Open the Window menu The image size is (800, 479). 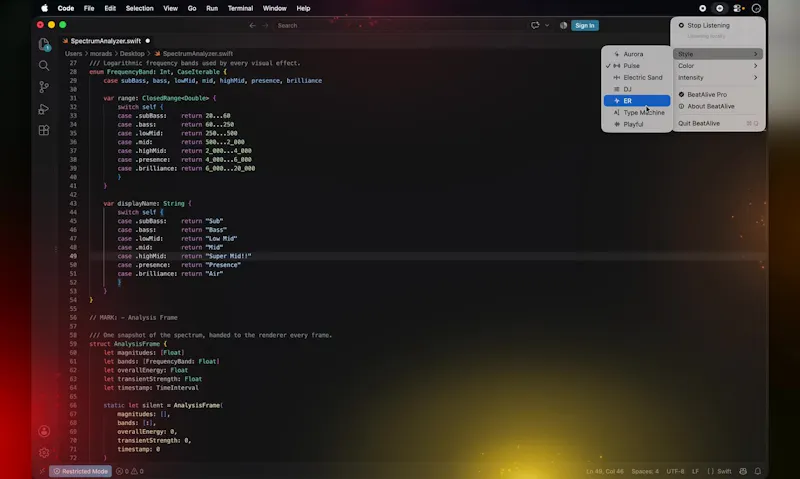(x=274, y=8)
